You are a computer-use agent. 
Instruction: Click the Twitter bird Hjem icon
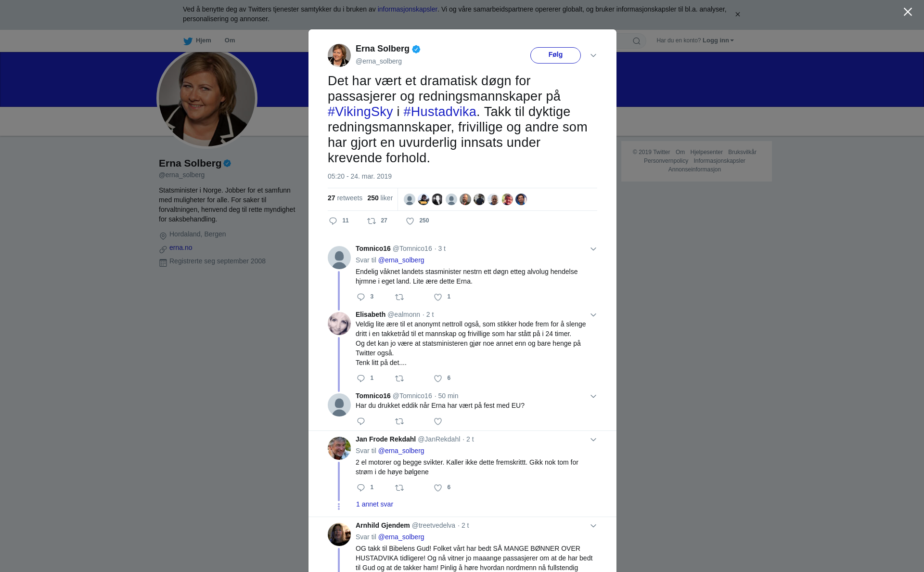click(x=188, y=41)
